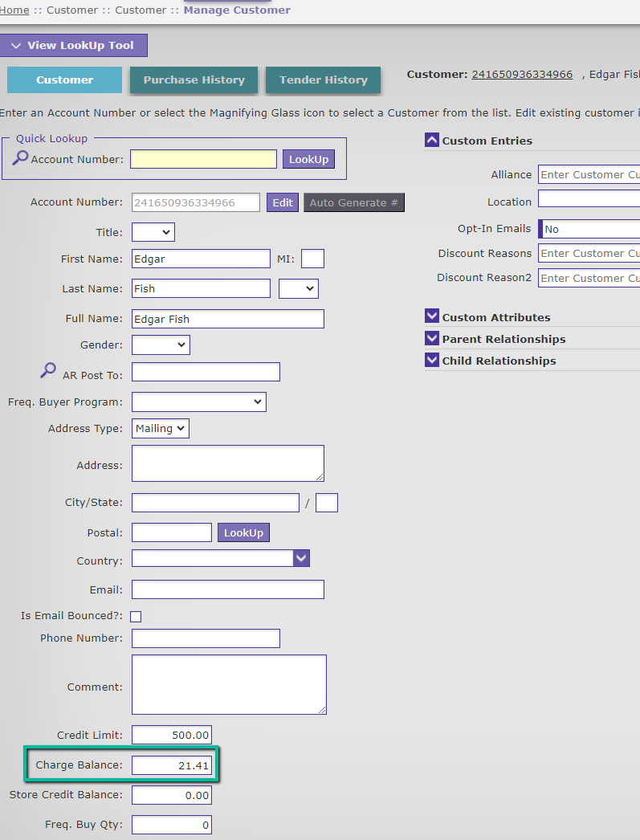Click the MI field
640x840 pixels.
(x=312, y=259)
